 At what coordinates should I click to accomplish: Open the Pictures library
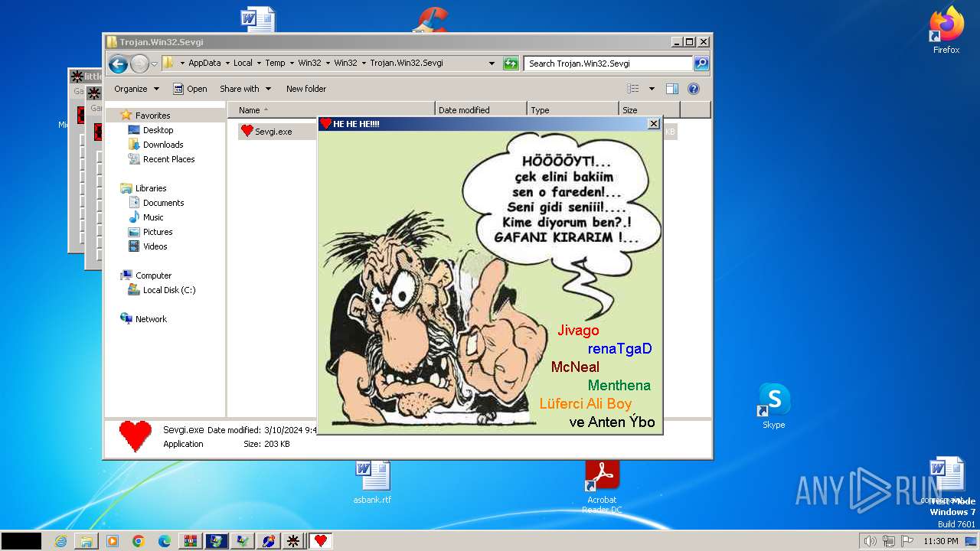[x=158, y=232]
